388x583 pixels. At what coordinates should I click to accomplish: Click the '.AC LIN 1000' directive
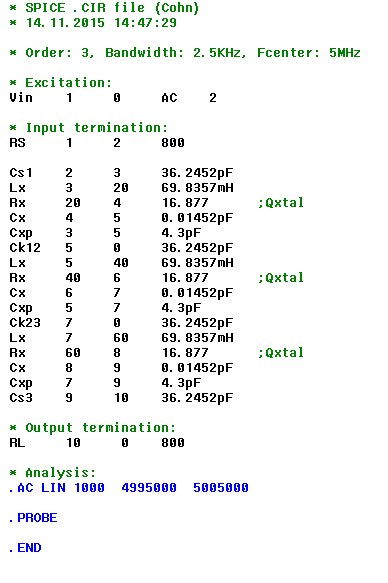coord(57,488)
